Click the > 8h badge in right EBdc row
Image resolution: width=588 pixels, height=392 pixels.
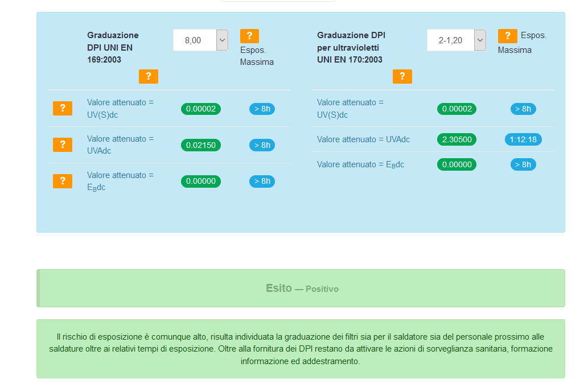523,164
